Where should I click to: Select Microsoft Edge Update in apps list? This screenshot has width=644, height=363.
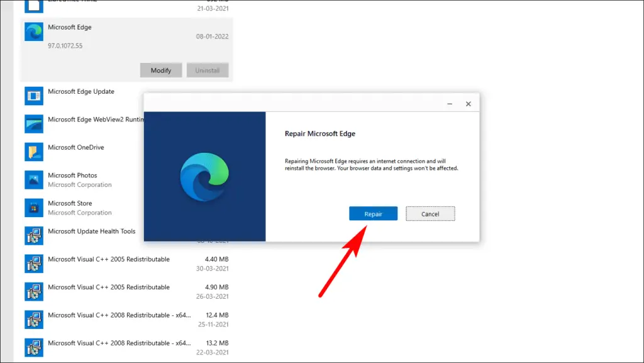coord(81,92)
